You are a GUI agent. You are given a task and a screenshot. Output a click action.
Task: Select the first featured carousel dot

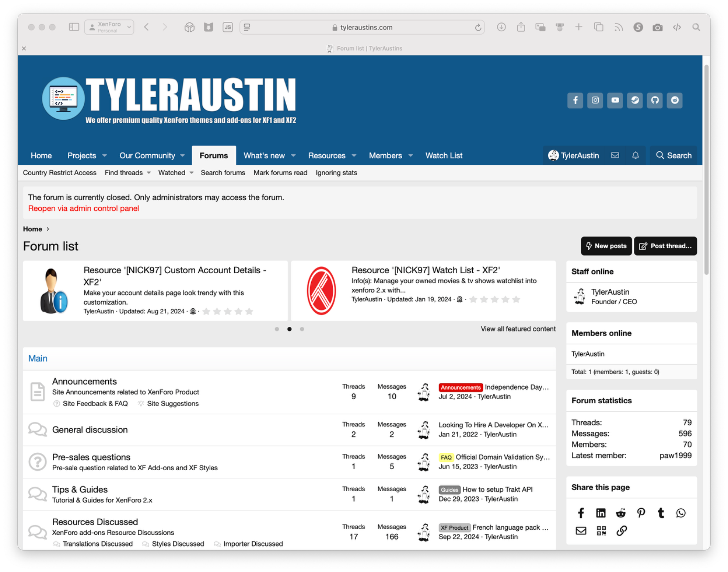pos(277,329)
